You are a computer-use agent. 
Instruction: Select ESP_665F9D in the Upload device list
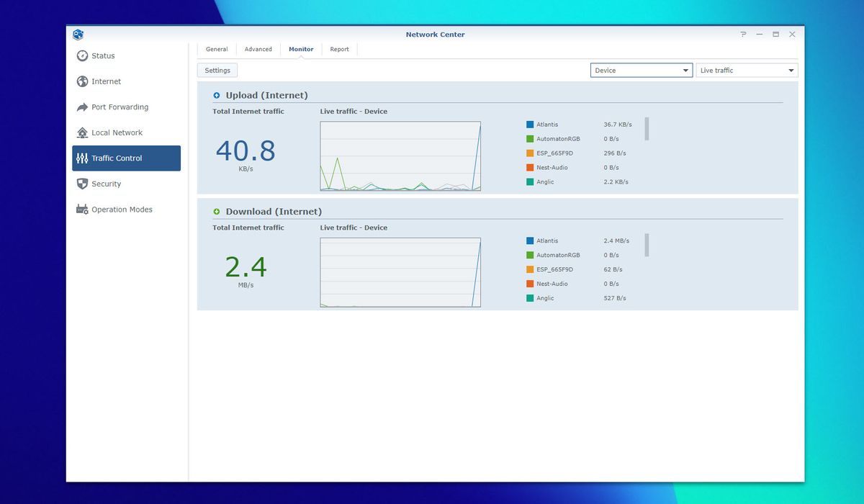(555, 153)
